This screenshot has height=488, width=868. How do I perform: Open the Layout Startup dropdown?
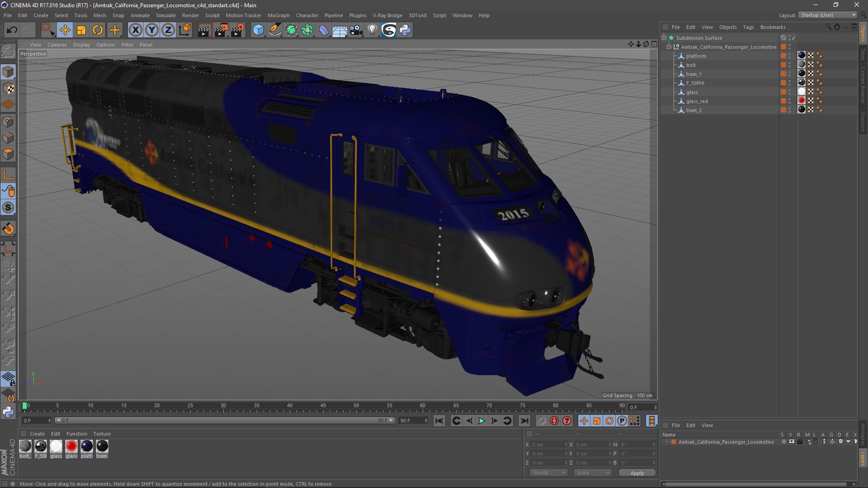(828, 15)
